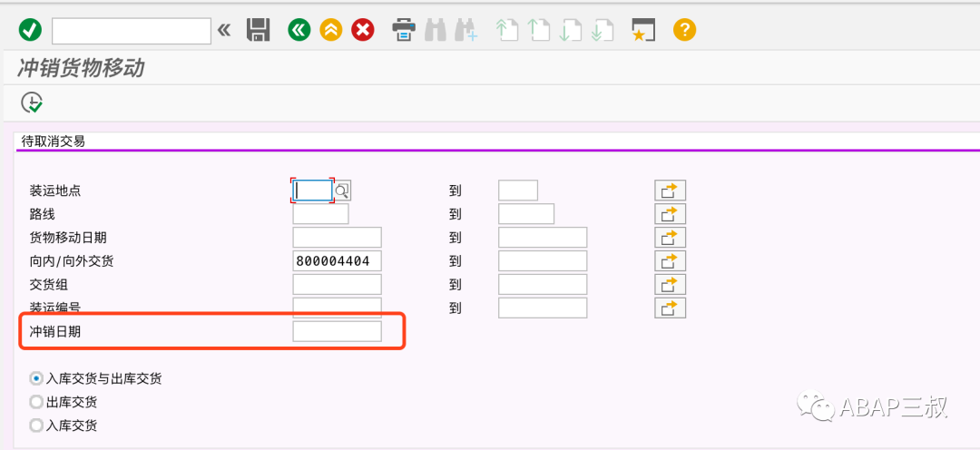The height and width of the screenshot is (450, 980).
Task: Click the Find Next binoculars icon
Action: [x=466, y=30]
